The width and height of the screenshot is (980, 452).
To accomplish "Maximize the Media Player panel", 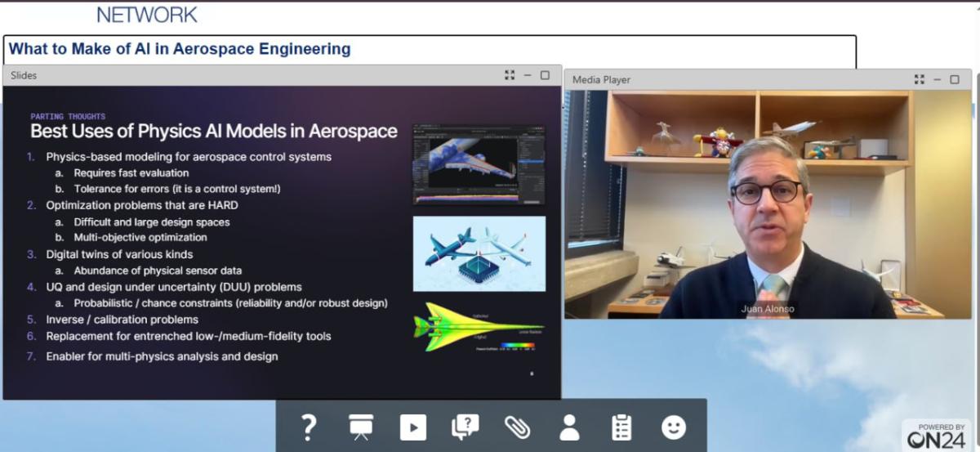I will click(x=955, y=79).
